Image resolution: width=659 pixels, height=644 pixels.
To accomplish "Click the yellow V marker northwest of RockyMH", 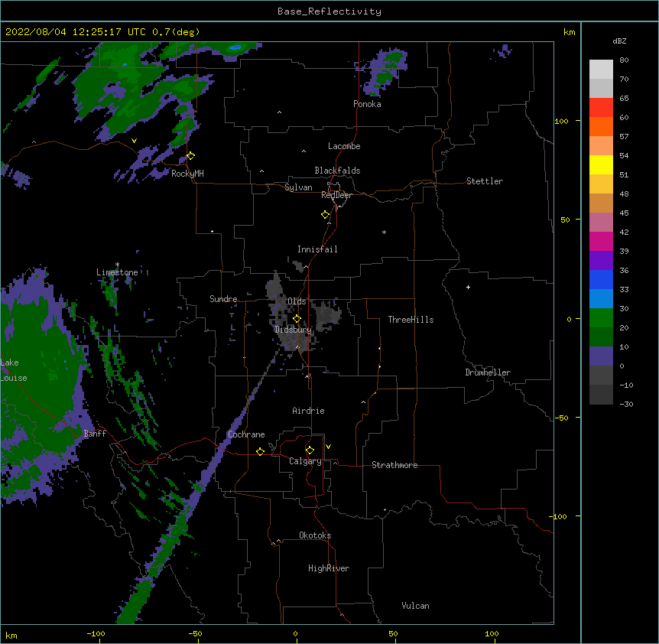I will [134, 141].
